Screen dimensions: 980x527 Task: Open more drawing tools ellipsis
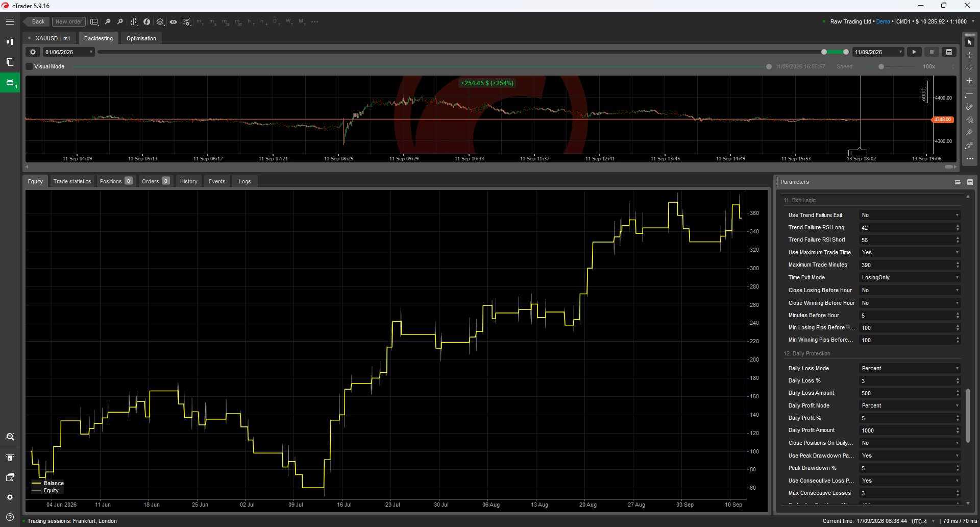[x=969, y=159]
